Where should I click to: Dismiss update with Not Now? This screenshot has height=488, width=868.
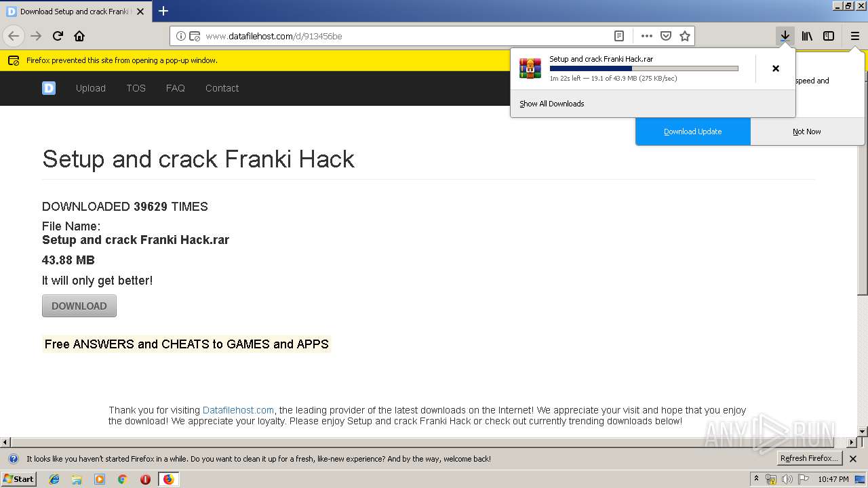click(807, 131)
